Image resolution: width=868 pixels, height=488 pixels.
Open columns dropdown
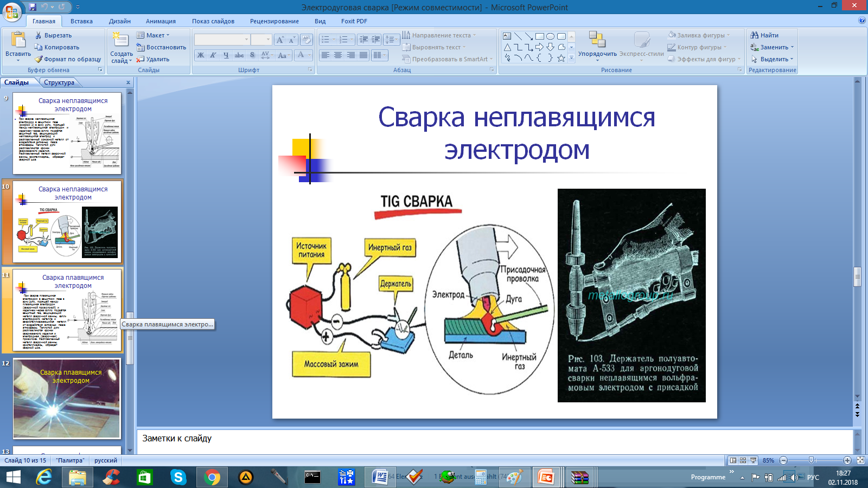coord(380,55)
